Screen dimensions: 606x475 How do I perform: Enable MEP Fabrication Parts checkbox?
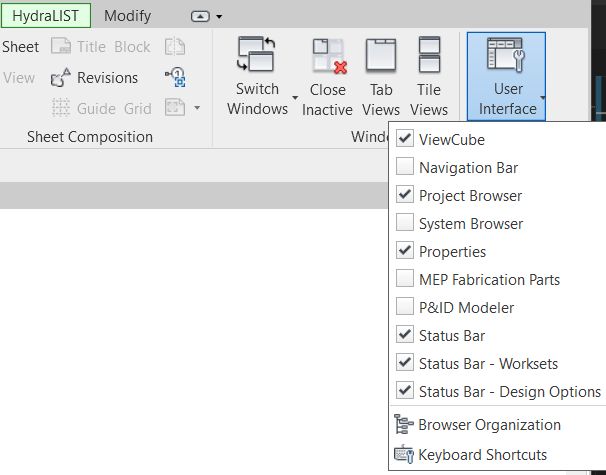tap(405, 278)
